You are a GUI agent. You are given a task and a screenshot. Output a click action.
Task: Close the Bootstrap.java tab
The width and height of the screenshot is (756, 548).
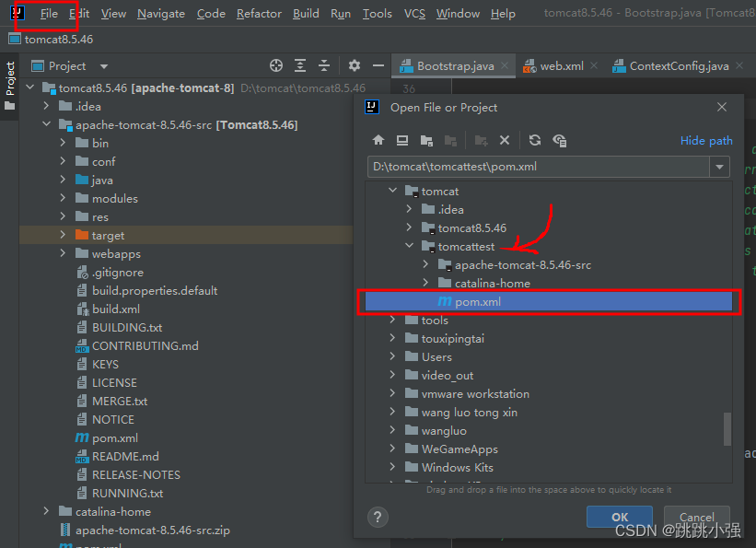click(x=505, y=65)
